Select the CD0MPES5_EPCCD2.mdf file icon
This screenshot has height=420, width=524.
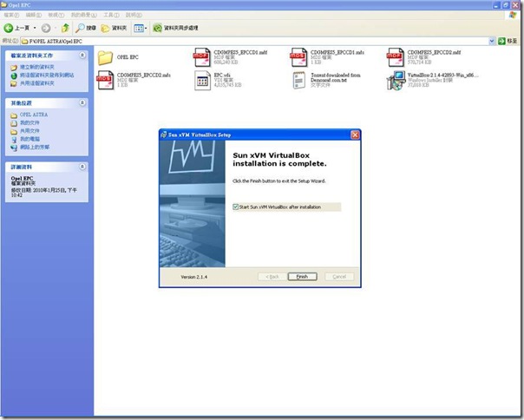click(396, 57)
